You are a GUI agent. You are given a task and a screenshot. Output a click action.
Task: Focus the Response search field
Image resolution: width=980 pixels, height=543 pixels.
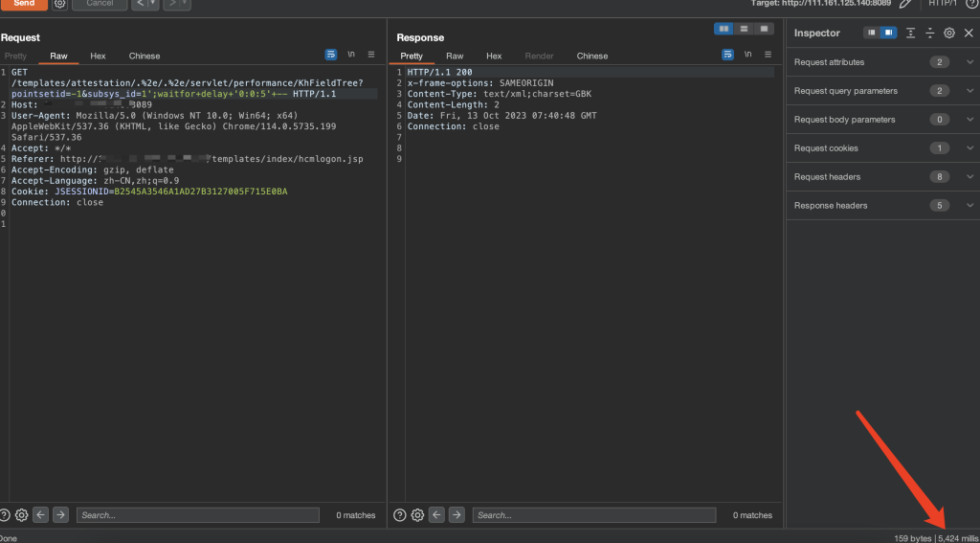(x=594, y=515)
